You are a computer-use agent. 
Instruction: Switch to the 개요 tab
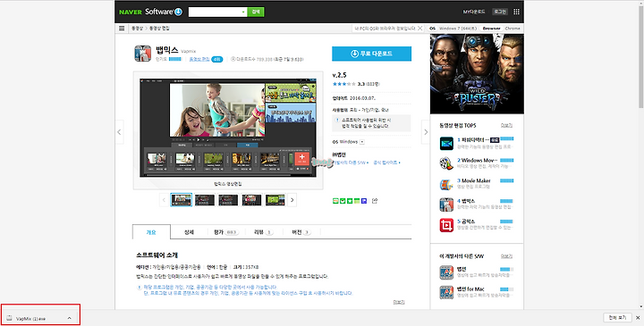[151, 232]
